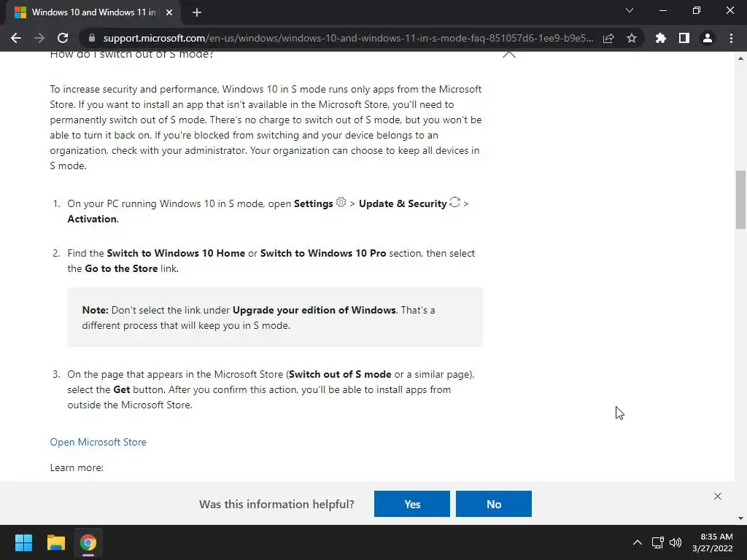Click the 'Learn more:' text

pos(77,467)
